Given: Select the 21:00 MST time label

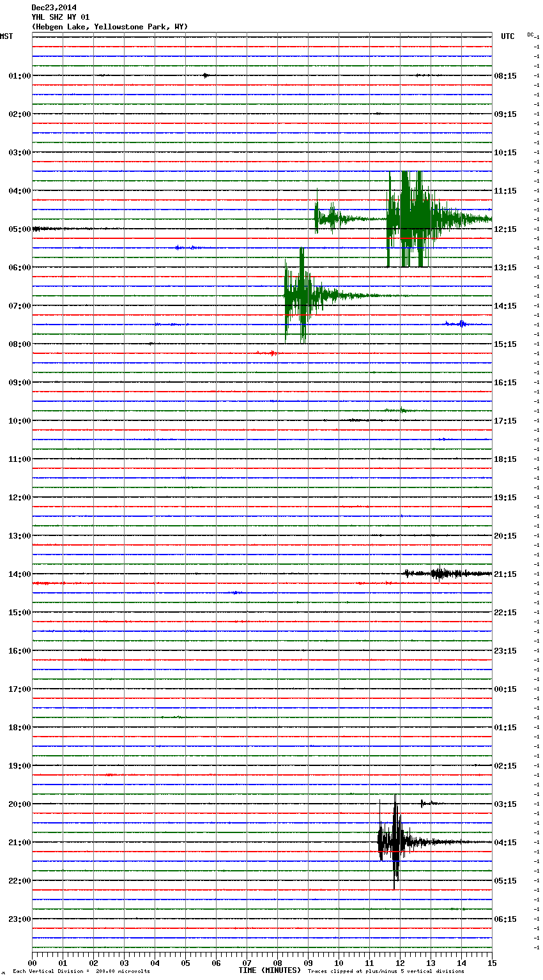Looking at the screenshot, I should point(20,843).
